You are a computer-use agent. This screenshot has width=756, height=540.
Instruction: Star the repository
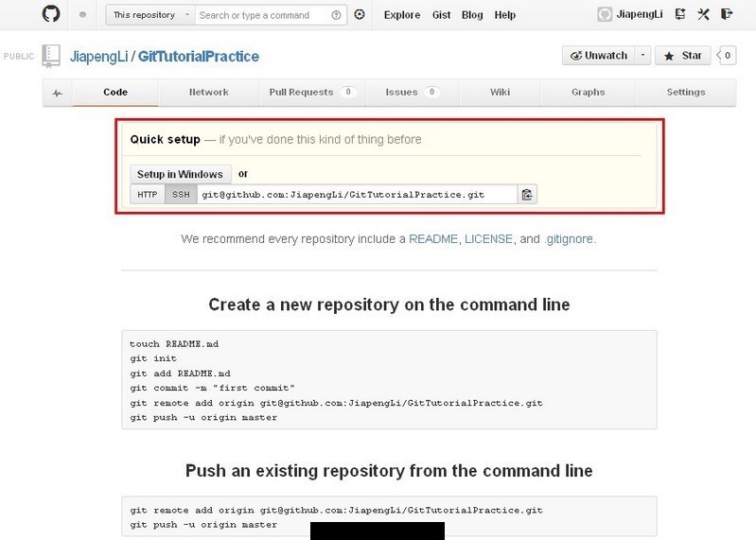(x=683, y=56)
